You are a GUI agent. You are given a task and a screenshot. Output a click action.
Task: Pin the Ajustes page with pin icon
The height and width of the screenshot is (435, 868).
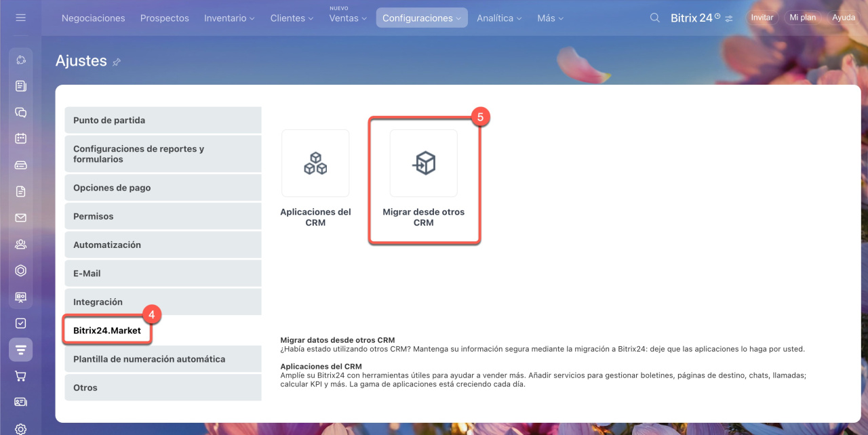tap(117, 62)
